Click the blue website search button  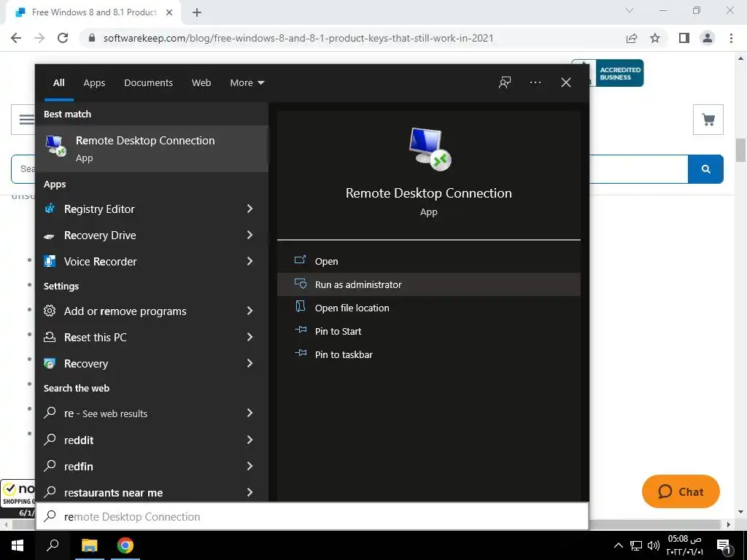click(705, 169)
